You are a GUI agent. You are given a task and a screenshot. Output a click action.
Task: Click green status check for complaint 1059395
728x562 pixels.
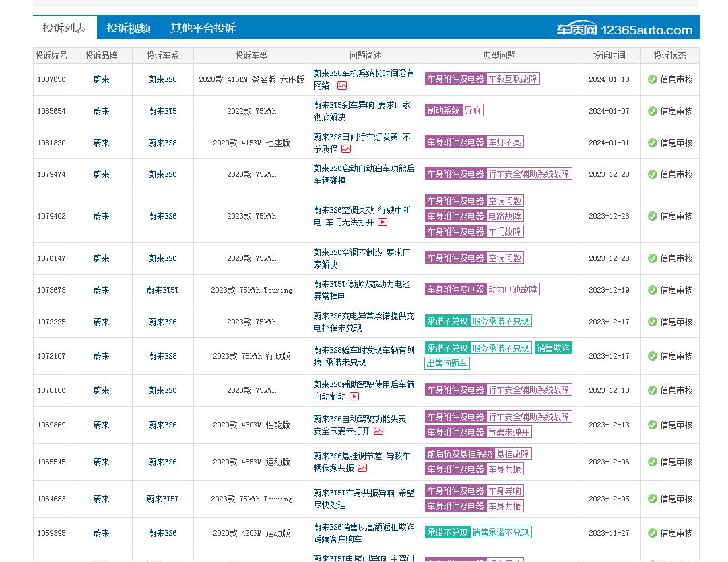pyautogui.click(x=653, y=533)
